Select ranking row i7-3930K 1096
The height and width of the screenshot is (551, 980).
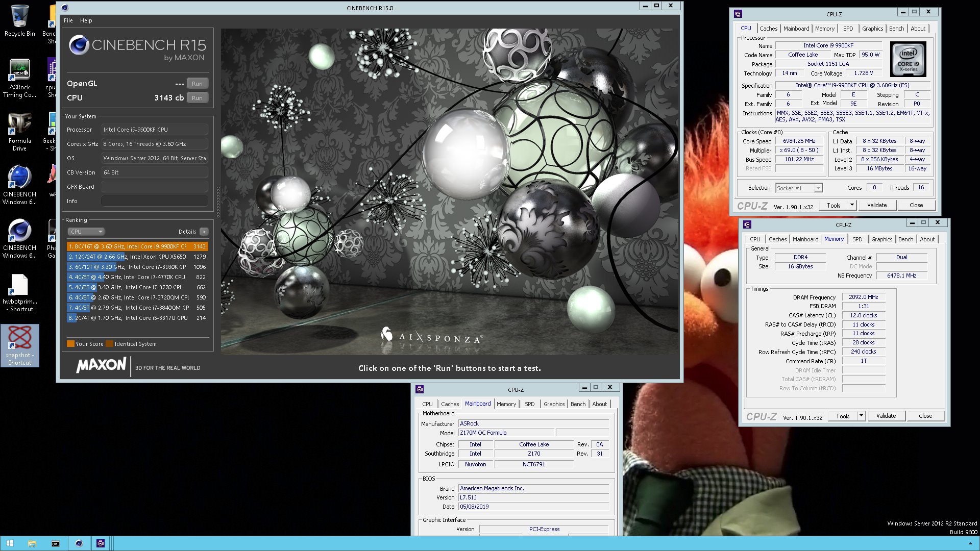[137, 267]
